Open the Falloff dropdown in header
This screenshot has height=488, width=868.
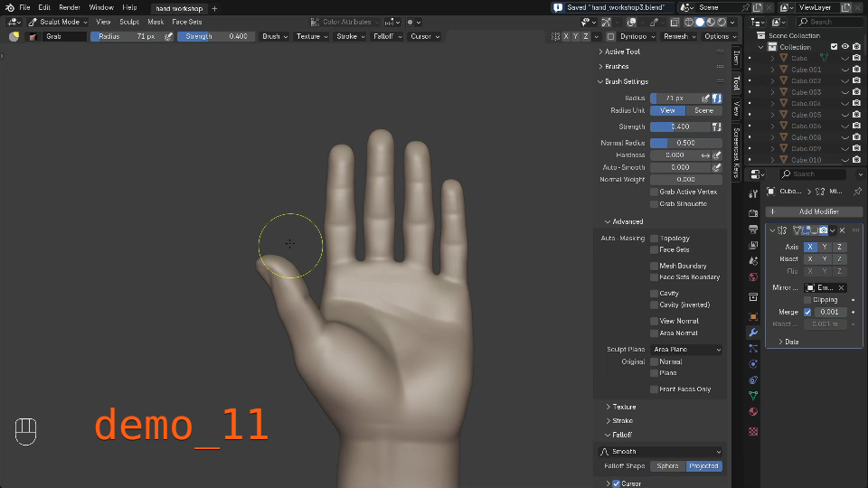pos(388,36)
